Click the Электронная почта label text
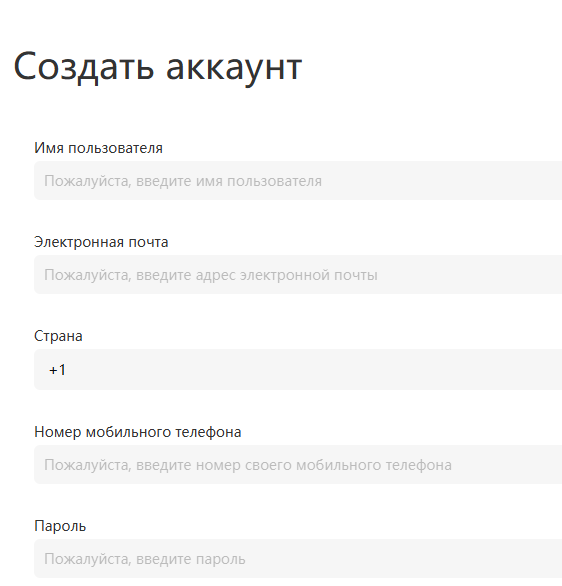562x586 pixels. (101, 242)
